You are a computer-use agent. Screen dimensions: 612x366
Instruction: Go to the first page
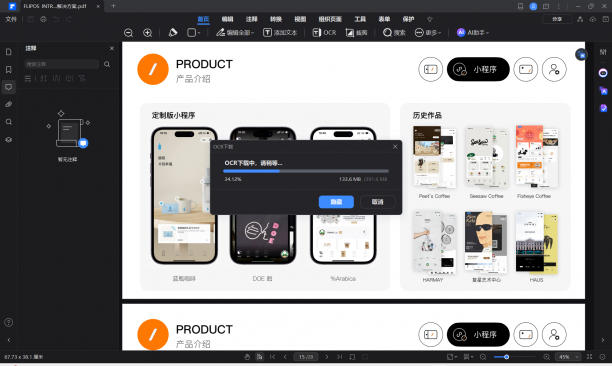pyautogui.click(x=272, y=357)
